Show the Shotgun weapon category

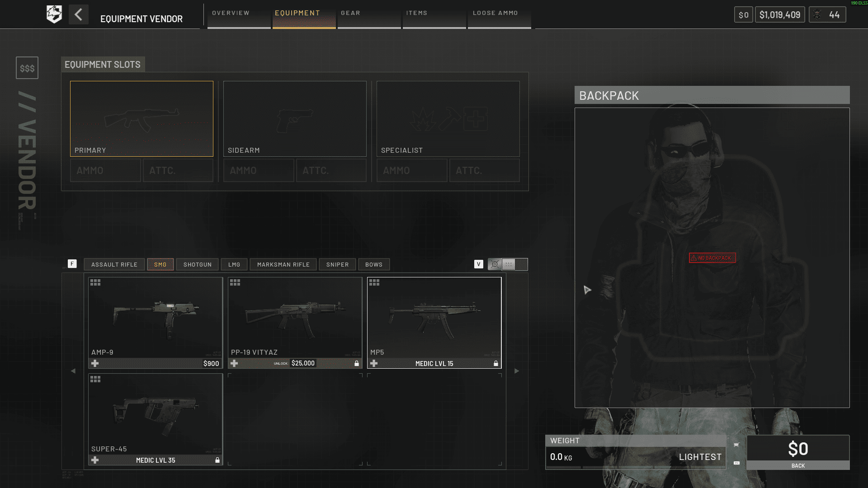(198, 264)
